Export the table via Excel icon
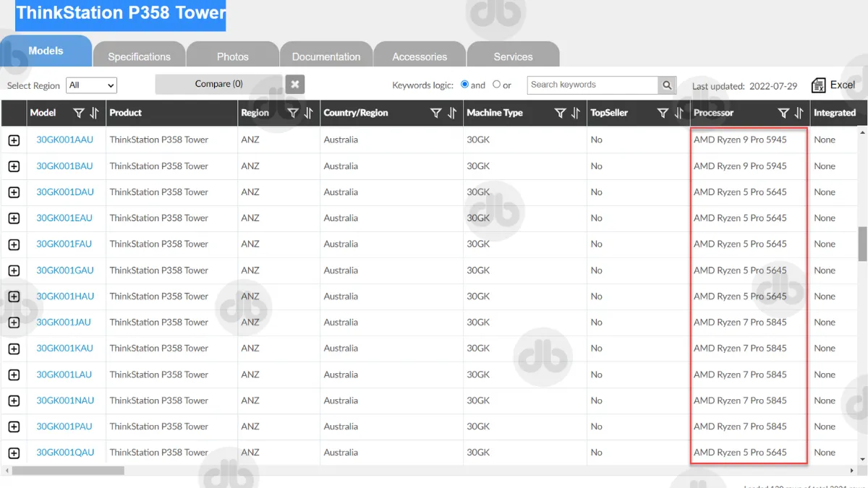The image size is (868, 488). (818, 85)
